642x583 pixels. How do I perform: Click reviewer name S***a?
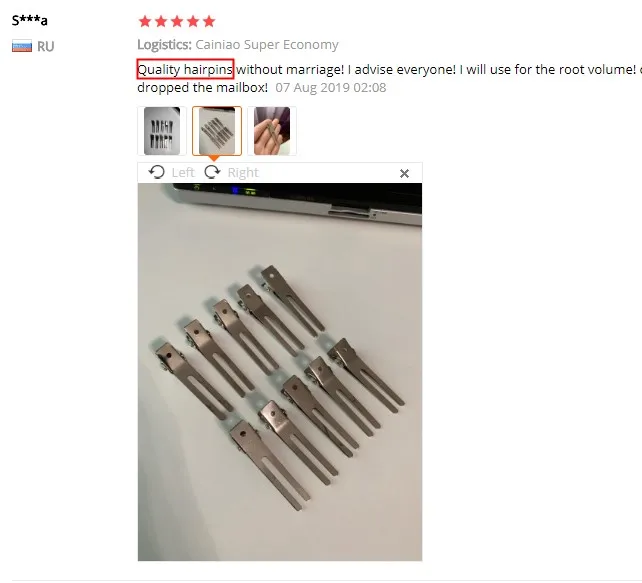click(x=29, y=20)
